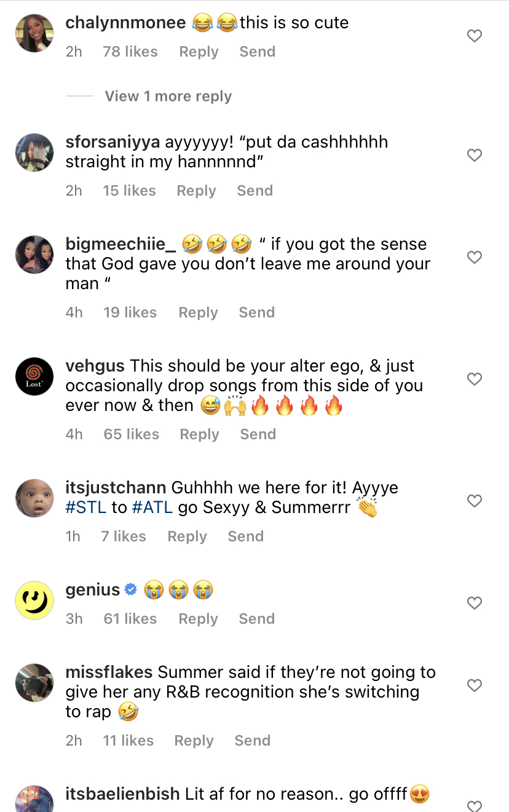The width and height of the screenshot is (509, 812).
Task: View the 65 likes on vehgus's comment
Action: 131,434
